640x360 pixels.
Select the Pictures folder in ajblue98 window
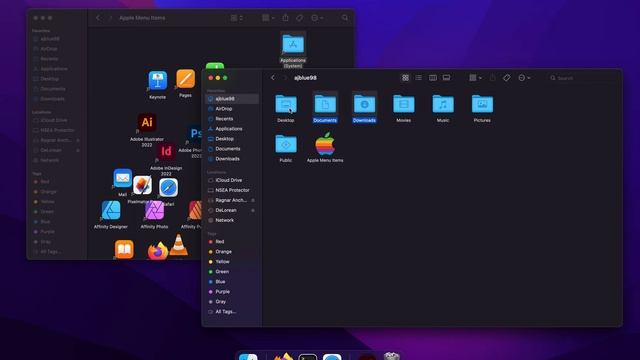tap(482, 104)
